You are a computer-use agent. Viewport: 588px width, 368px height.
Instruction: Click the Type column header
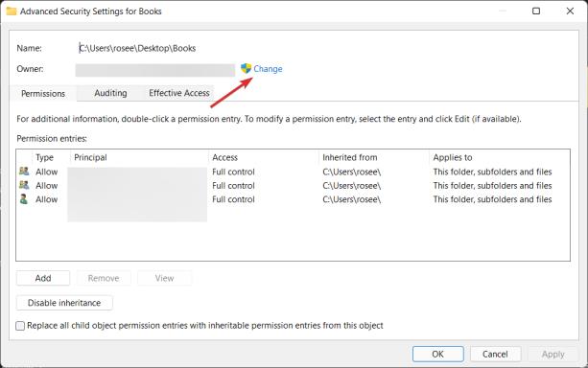(45, 157)
